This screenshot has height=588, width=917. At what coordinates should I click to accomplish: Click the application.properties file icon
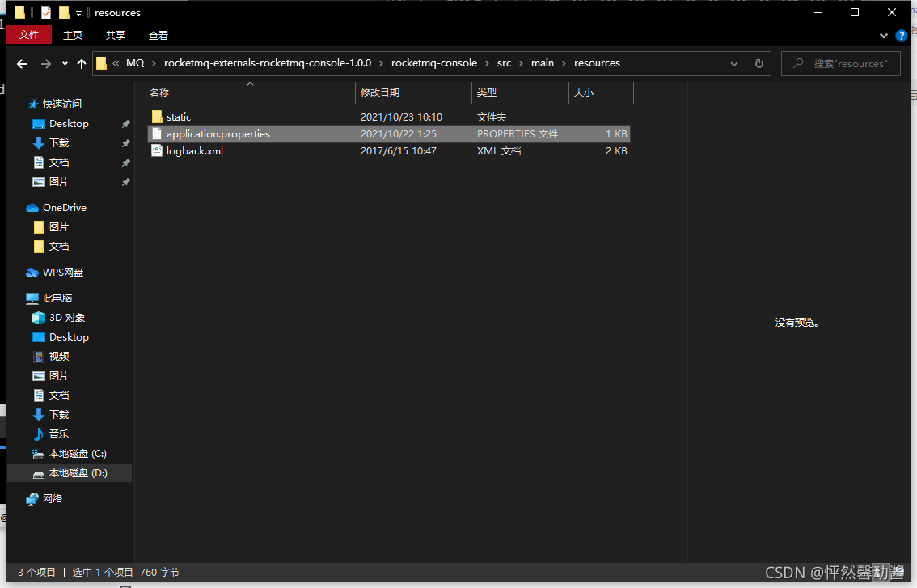[157, 134]
